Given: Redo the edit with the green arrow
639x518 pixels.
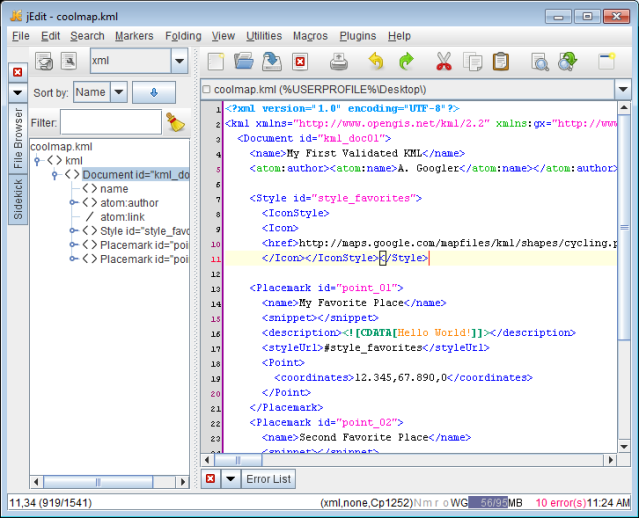Looking at the screenshot, I should coord(406,62).
